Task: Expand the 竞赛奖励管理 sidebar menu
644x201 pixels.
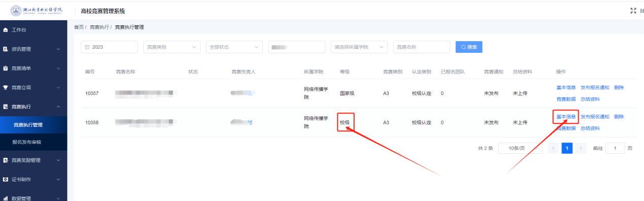Action: pos(33,160)
